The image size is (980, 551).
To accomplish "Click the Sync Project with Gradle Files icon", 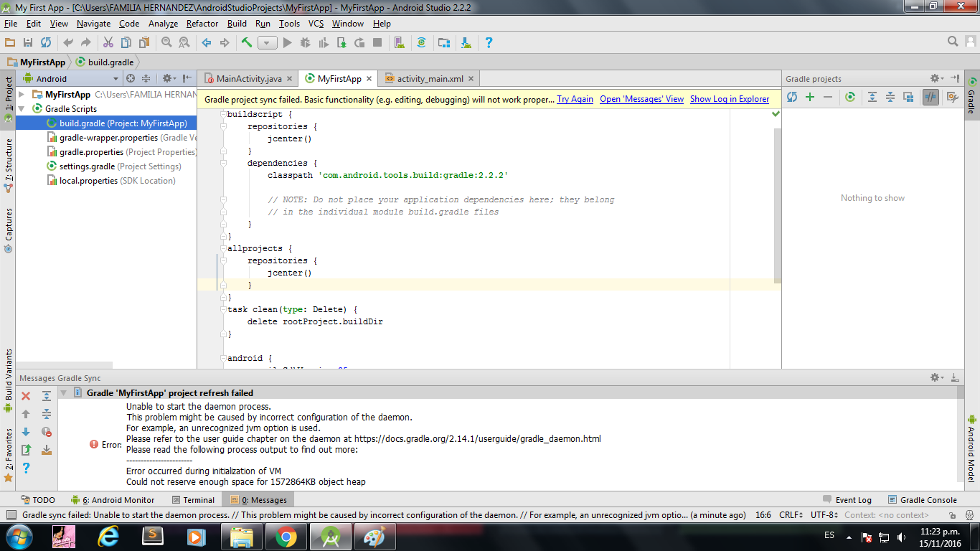I will click(x=422, y=43).
